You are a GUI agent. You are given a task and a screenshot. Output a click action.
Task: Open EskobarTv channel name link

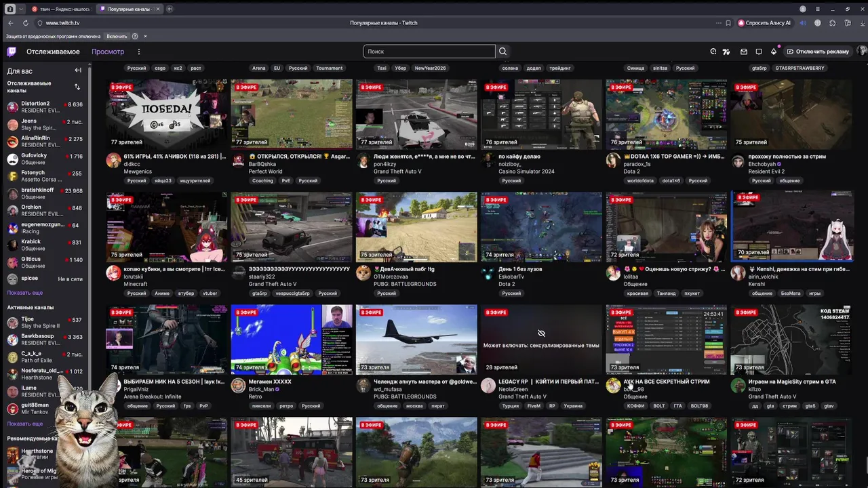coord(511,277)
